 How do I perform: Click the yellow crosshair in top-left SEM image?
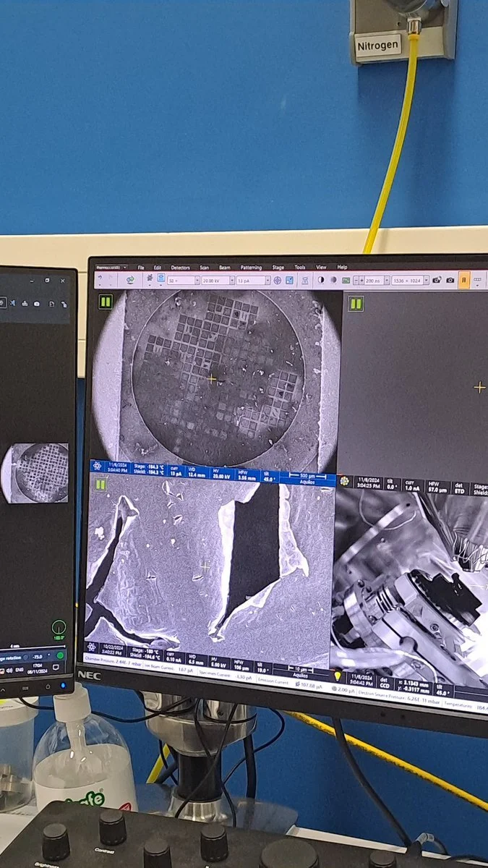pyautogui.click(x=212, y=378)
